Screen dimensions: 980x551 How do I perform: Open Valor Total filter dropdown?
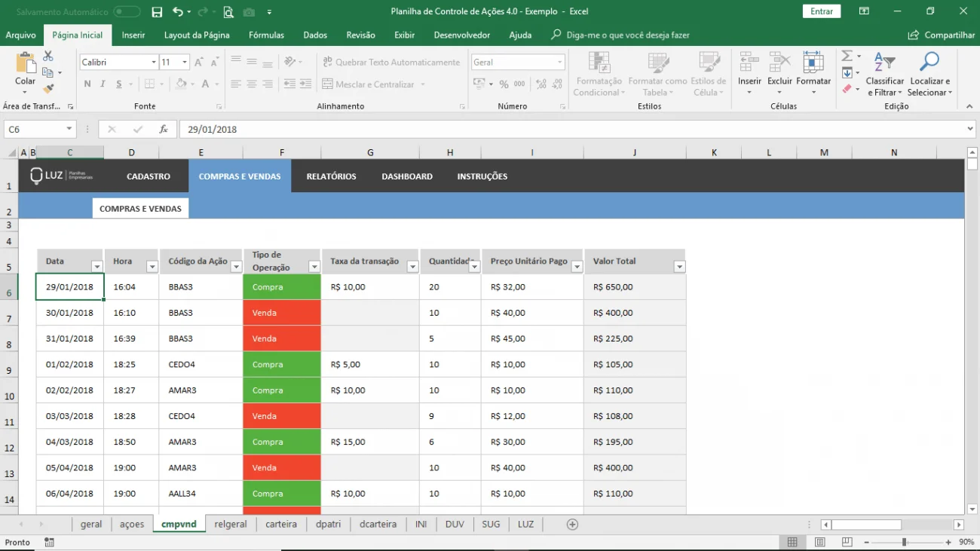point(679,267)
